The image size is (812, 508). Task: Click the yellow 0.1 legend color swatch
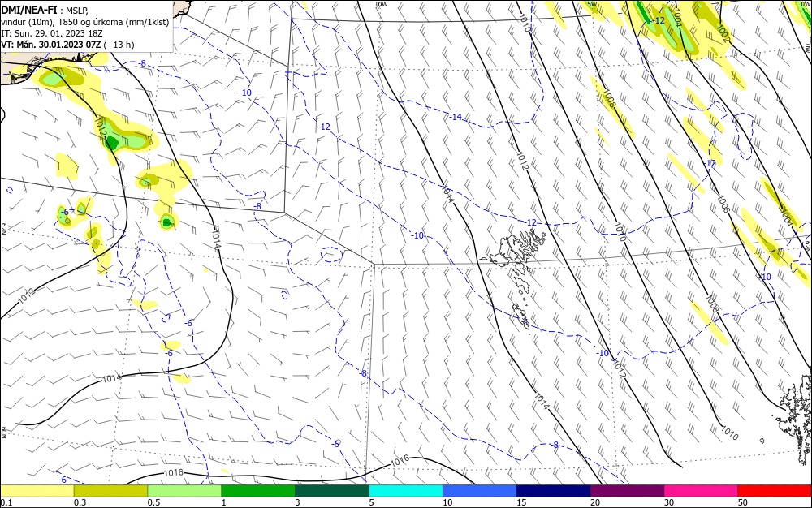coord(37,491)
